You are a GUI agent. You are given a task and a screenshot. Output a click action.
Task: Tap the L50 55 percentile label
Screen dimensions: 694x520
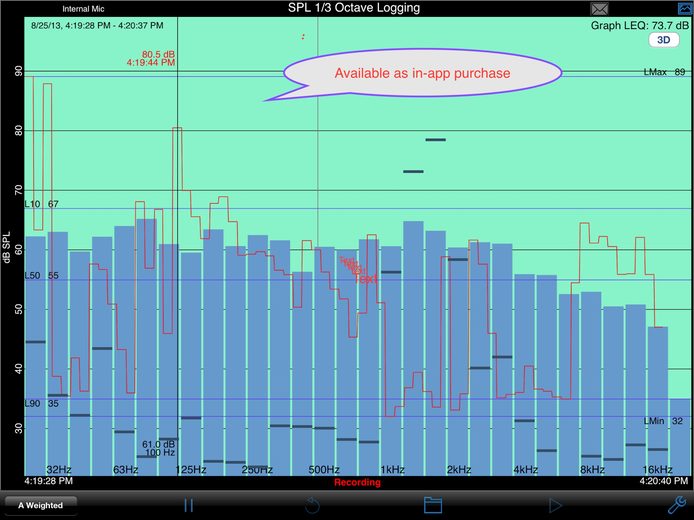41,276
